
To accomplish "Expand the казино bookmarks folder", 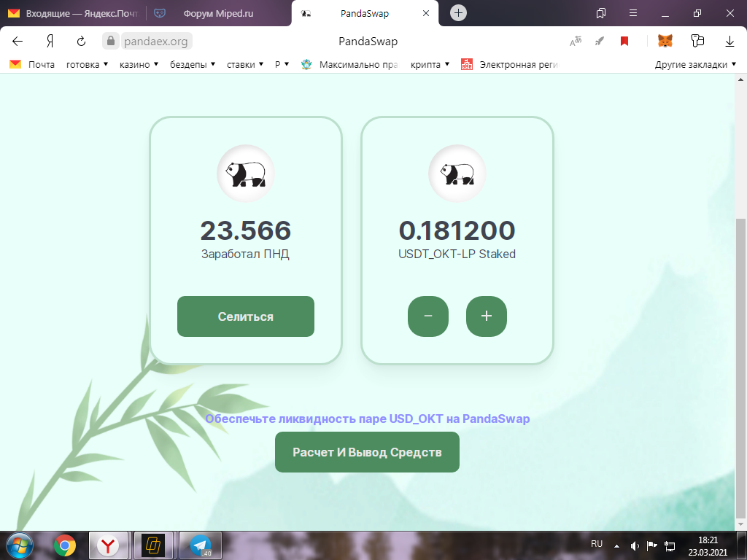I will click(x=139, y=64).
